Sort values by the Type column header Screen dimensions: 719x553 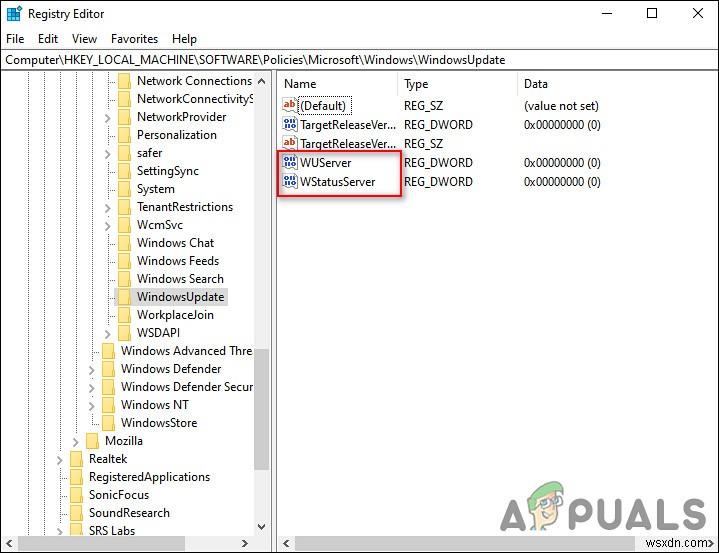click(458, 84)
